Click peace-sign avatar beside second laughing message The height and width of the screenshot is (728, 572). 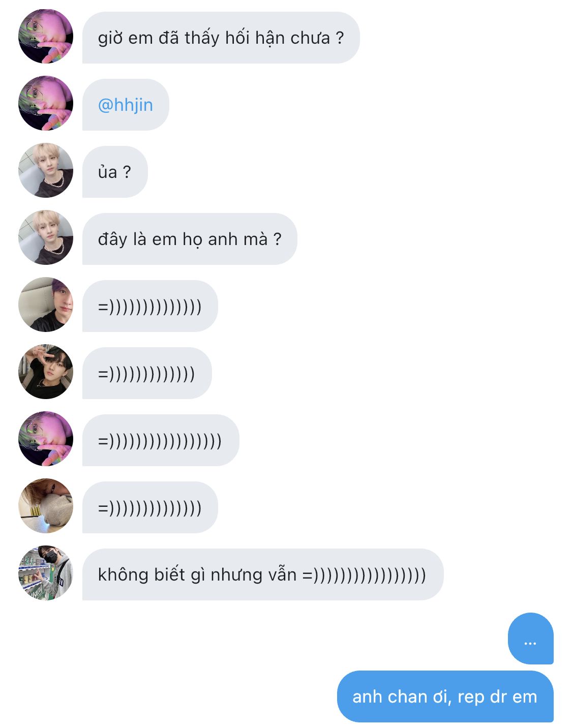click(x=46, y=372)
